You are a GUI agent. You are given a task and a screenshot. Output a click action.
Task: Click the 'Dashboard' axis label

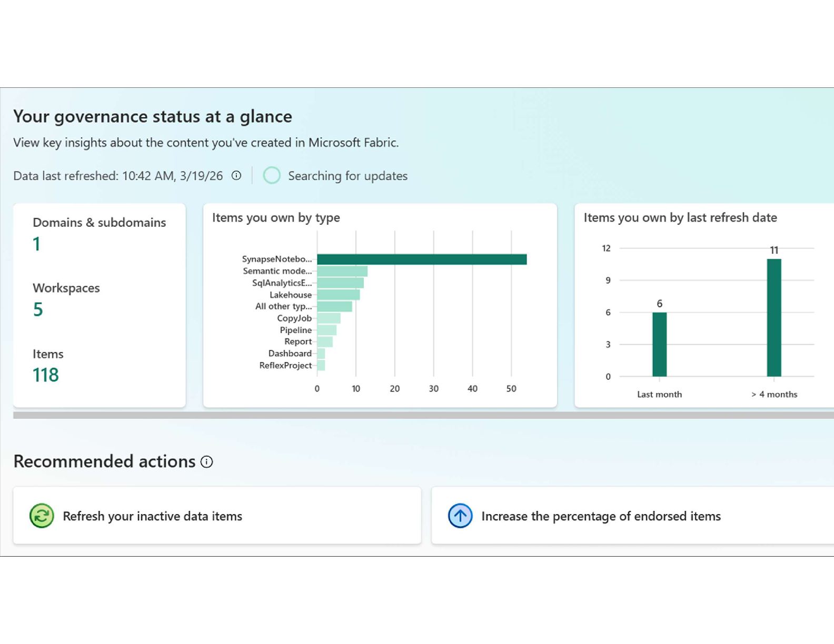point(290,354)
